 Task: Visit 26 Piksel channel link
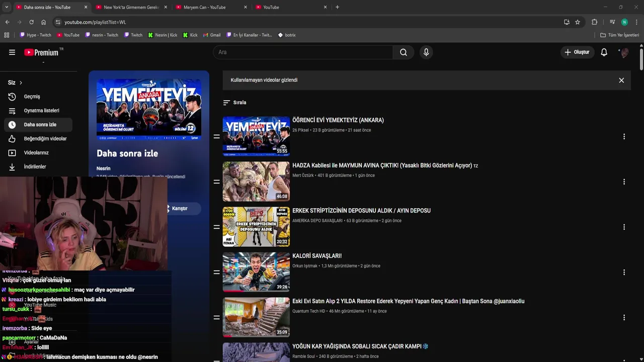click(300, 130)
